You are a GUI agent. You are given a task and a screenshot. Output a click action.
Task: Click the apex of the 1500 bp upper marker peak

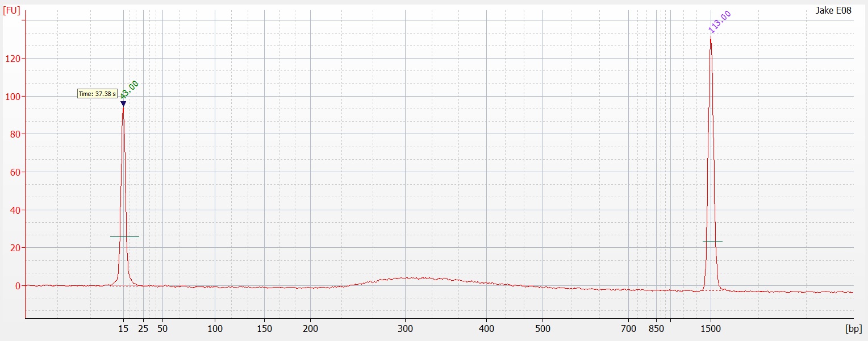711,38
